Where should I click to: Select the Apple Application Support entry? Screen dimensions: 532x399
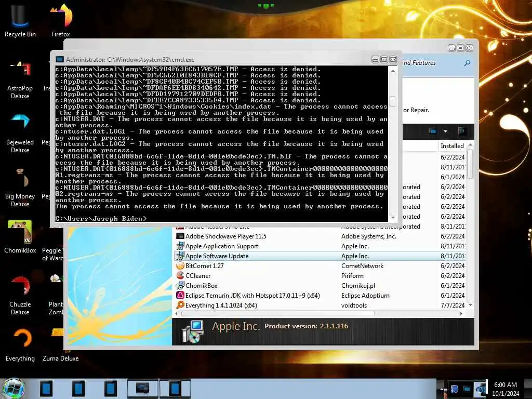221,246
